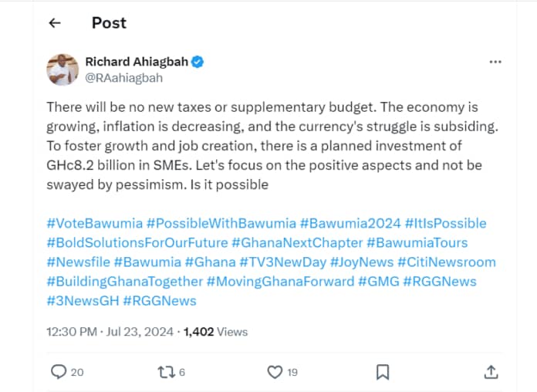Open the #PossibleWithBawumia hashtag
This screenshot has height=392, width=537.
pos(221,224)
